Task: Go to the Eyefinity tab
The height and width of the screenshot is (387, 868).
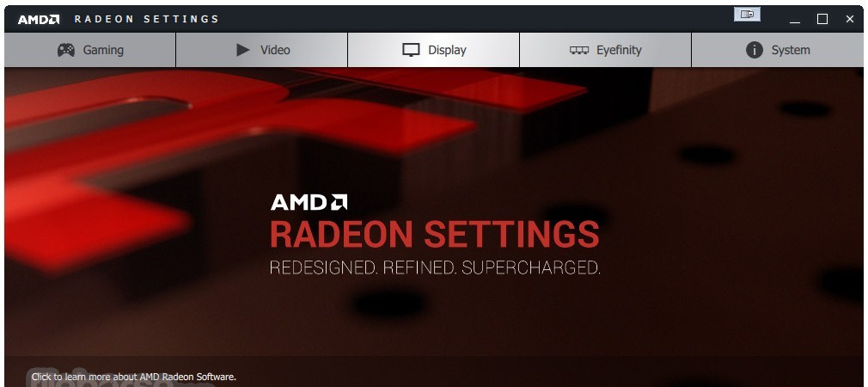Action: (x=605, y=50)
